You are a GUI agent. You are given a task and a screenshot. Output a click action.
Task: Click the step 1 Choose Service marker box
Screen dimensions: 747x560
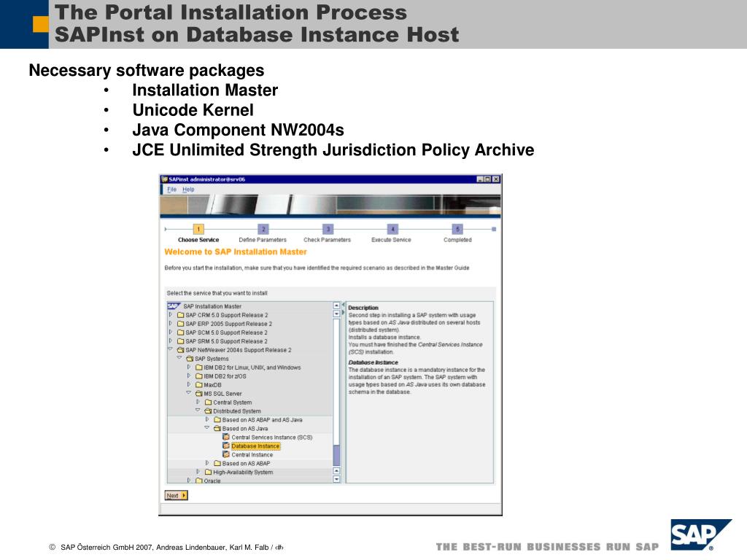198,229
